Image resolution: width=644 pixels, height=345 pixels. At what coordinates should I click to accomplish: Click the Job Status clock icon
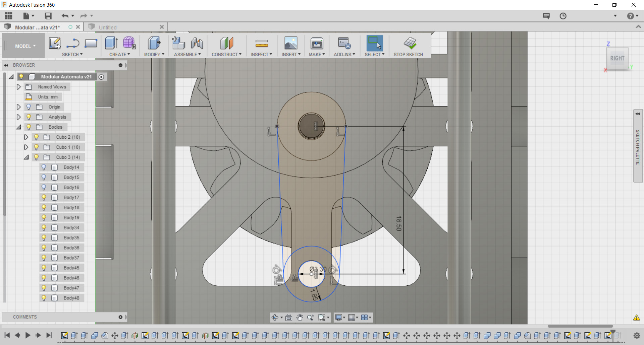click(x=563, y=16)
